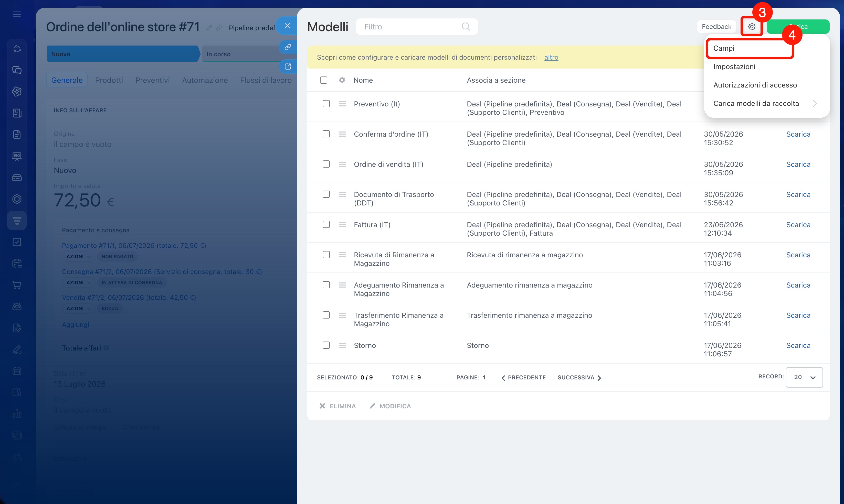
Task: Click the MODIFICA button below table
Action: 390,406
